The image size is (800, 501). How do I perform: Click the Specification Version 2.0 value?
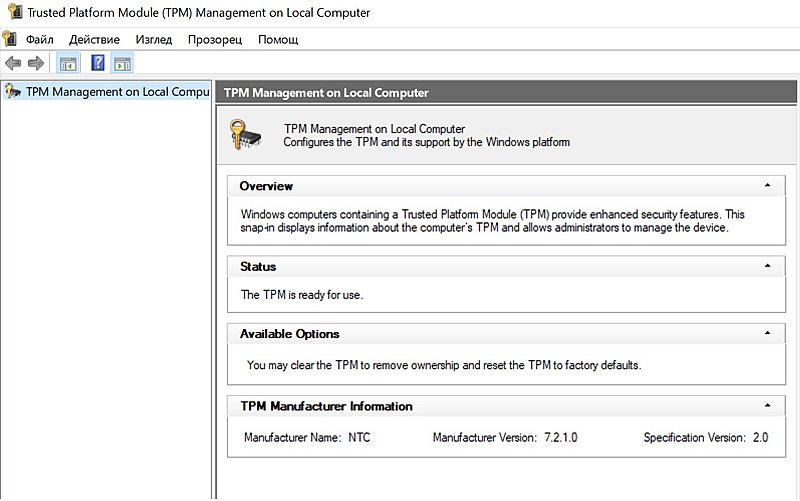coord(761,438)
